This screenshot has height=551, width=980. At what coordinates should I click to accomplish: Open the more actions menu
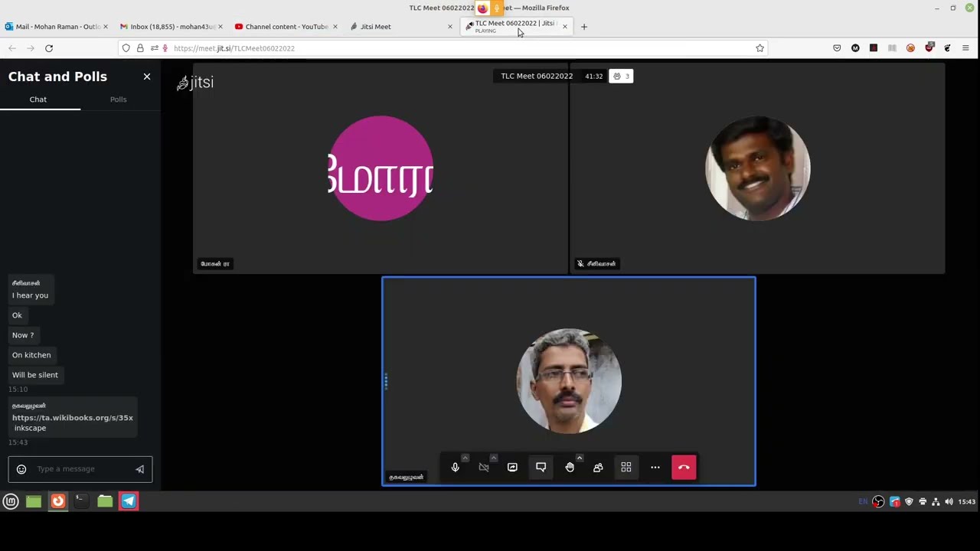click(655, 468)
